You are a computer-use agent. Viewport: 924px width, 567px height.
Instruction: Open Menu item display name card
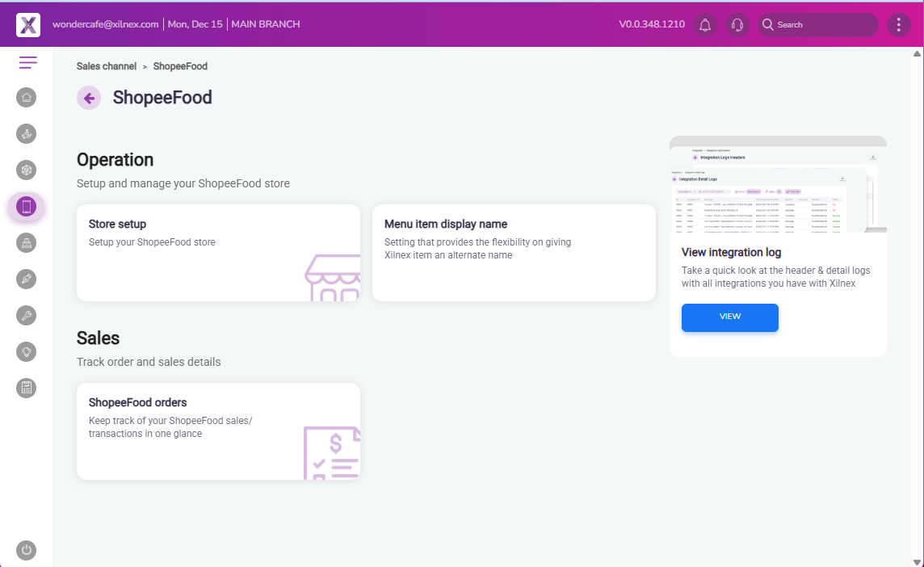(x=514, y=253)
